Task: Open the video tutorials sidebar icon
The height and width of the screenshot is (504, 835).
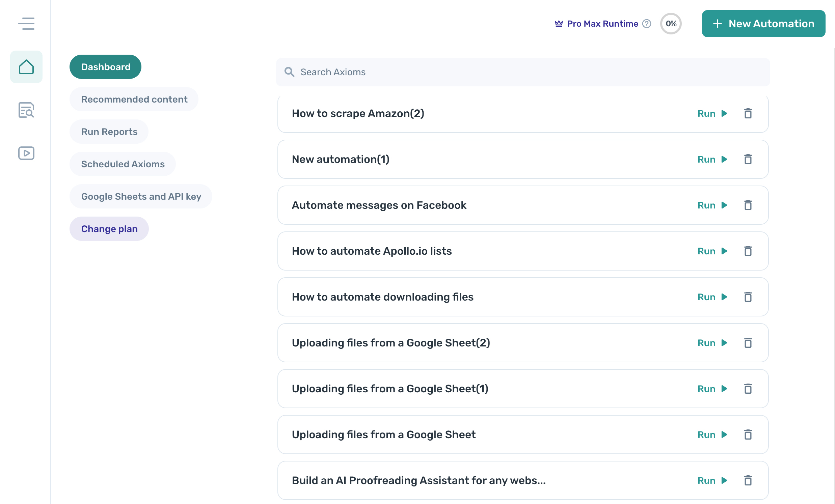Action: [26, 153]
